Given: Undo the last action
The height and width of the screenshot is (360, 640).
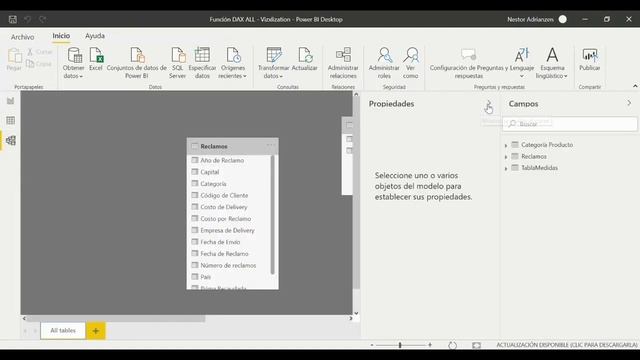Looking at the screenshot, I should tap(27, 19).
